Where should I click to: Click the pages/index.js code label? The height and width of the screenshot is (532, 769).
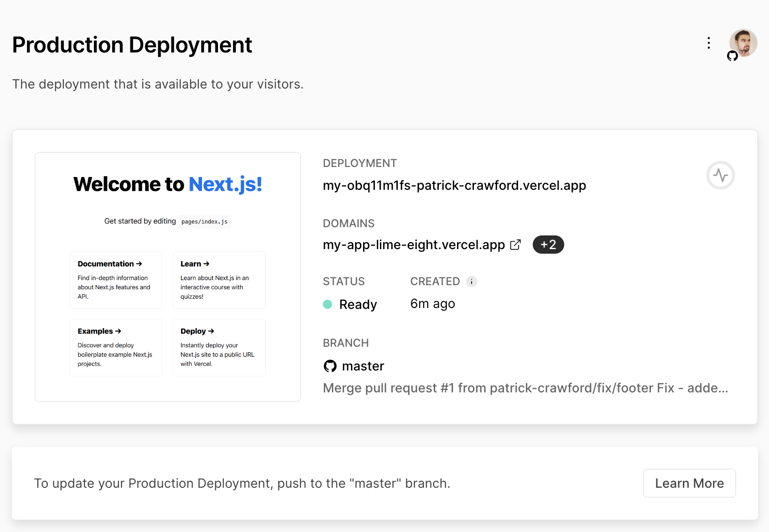204,222
